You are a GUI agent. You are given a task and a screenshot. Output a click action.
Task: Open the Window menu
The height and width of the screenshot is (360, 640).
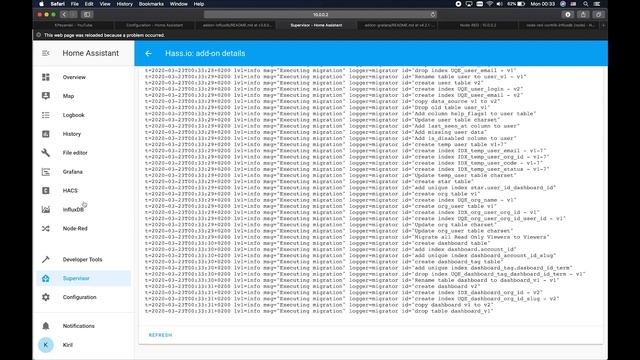(x=178, y=4)
